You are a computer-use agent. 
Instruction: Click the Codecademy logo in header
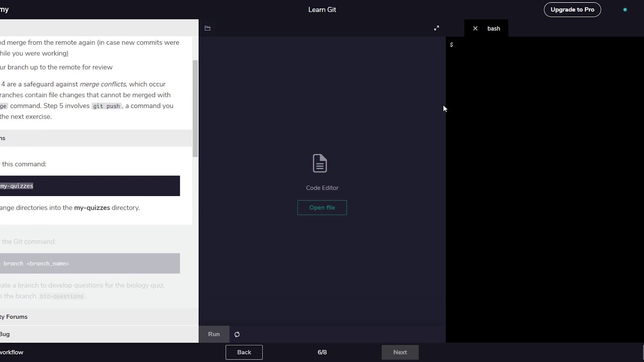coord(5,10)
